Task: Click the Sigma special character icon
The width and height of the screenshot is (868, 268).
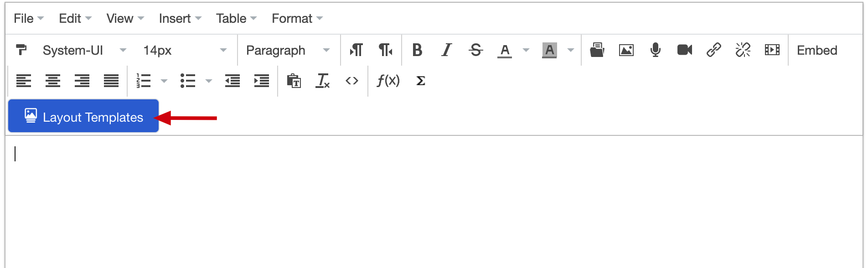Action: [421, 81]
